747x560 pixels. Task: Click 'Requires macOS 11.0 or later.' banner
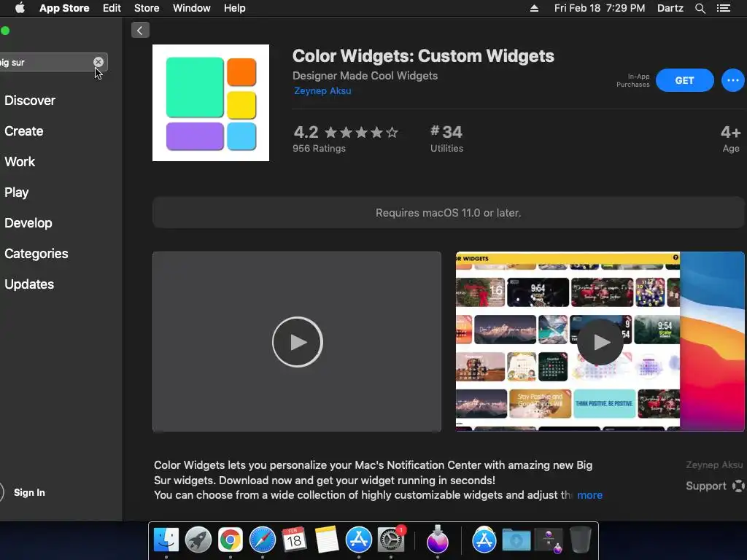pyautogui.click(x=449, y=213)
